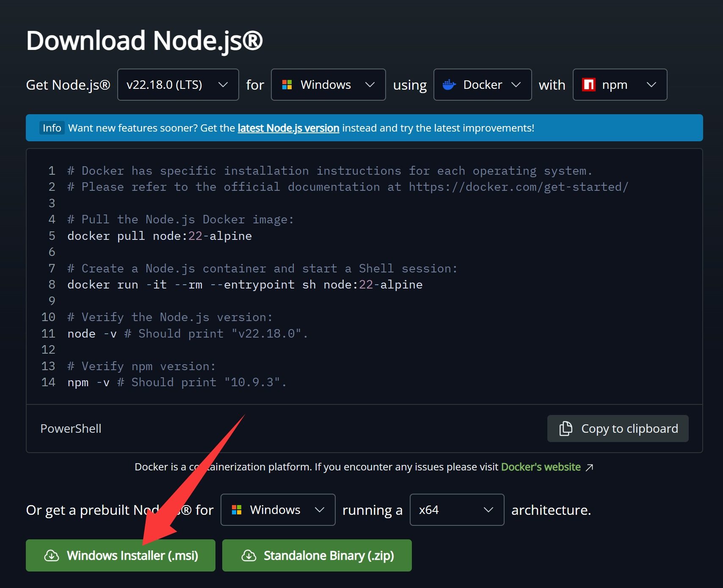Click the 'npm -v' code line
This screenshot has height=588, width=723.
177,382
